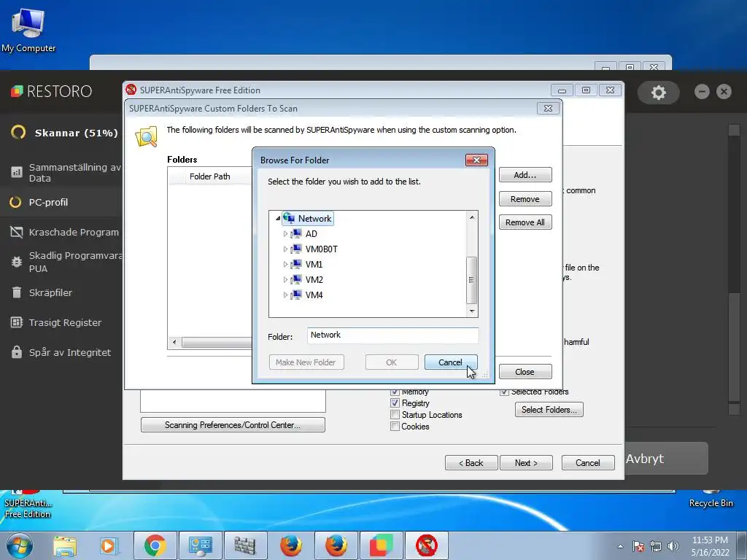Switch to SUPERAntiSpyware taskbar icon
The width and height of the screenshot is (747, 560).
[426, 545]
